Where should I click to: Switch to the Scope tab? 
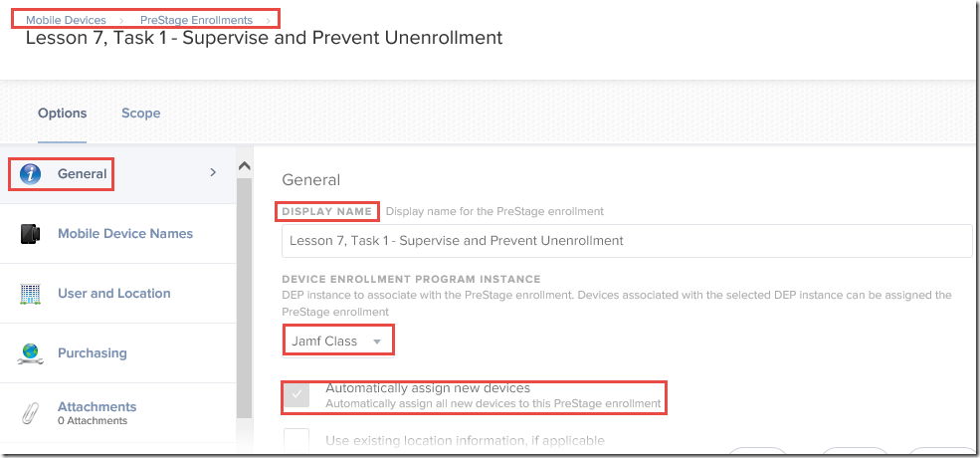pos(140,114)
